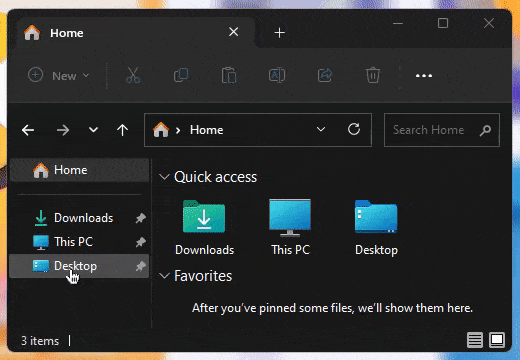Select Desktop in the navigation pane

click(x=79, y=266)
